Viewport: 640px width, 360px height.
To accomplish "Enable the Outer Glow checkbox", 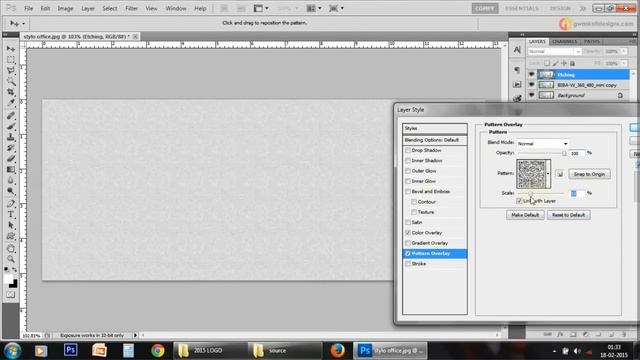I will click(408, 171).
